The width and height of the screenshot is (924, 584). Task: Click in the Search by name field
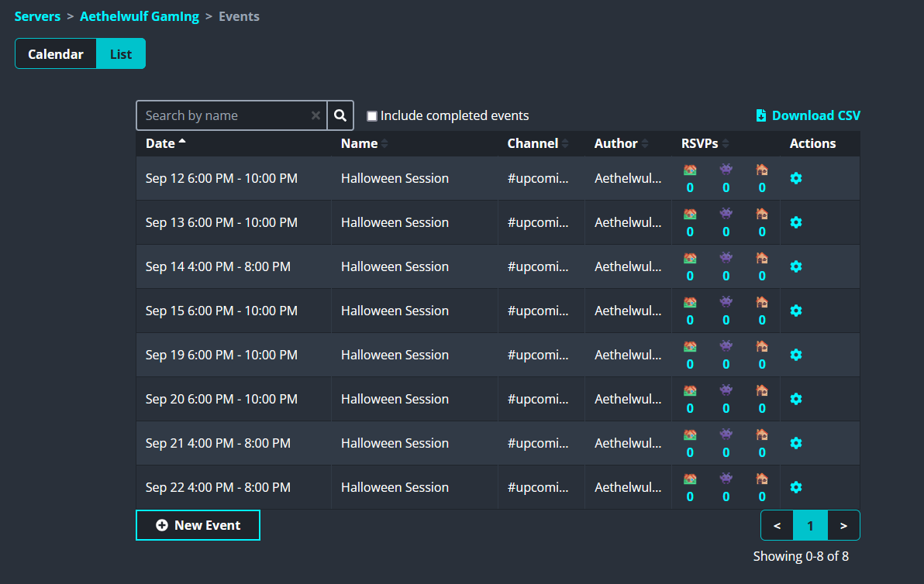pos(225,115)
